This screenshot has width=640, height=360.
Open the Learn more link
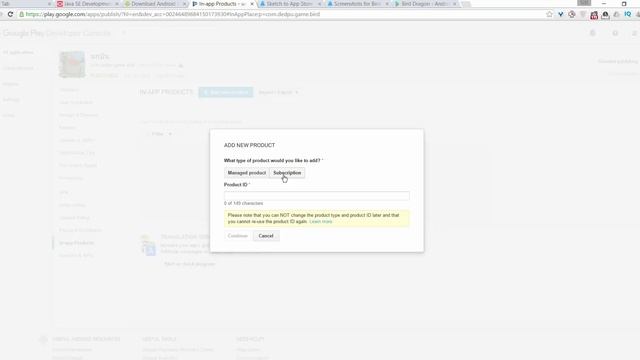click(321, 222)
